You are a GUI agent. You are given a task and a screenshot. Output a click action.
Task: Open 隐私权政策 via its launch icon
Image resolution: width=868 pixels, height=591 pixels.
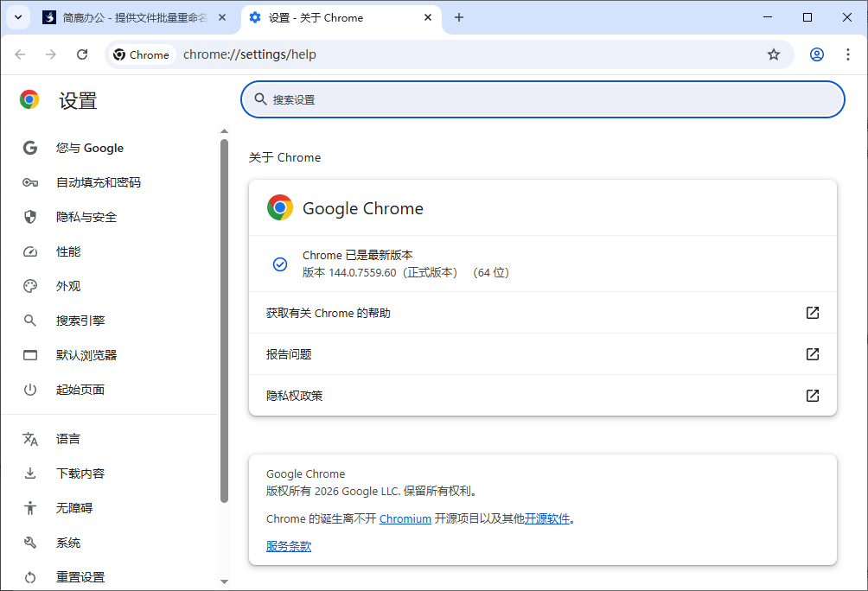coord(812,396)
